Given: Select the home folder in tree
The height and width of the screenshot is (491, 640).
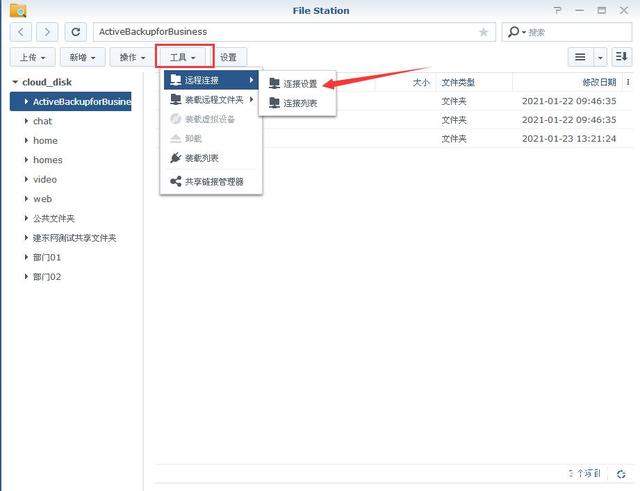Looking at the screenshot, I should [45, 141].
